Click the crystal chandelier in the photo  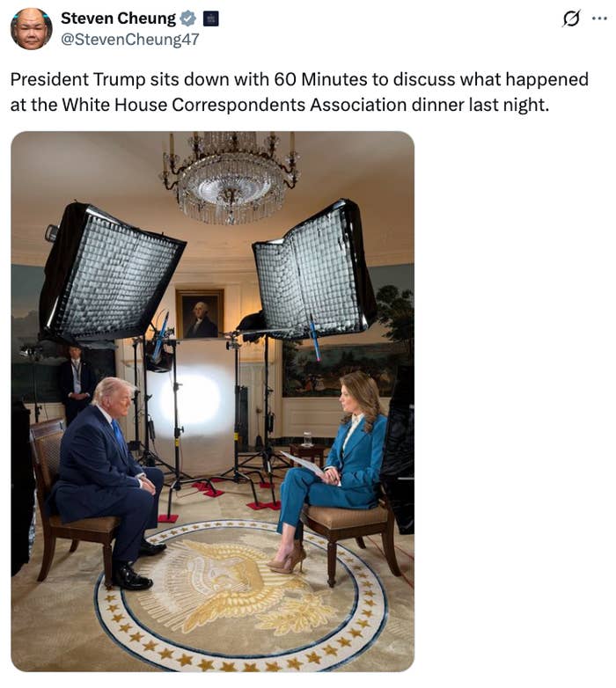tap(231, 177)
